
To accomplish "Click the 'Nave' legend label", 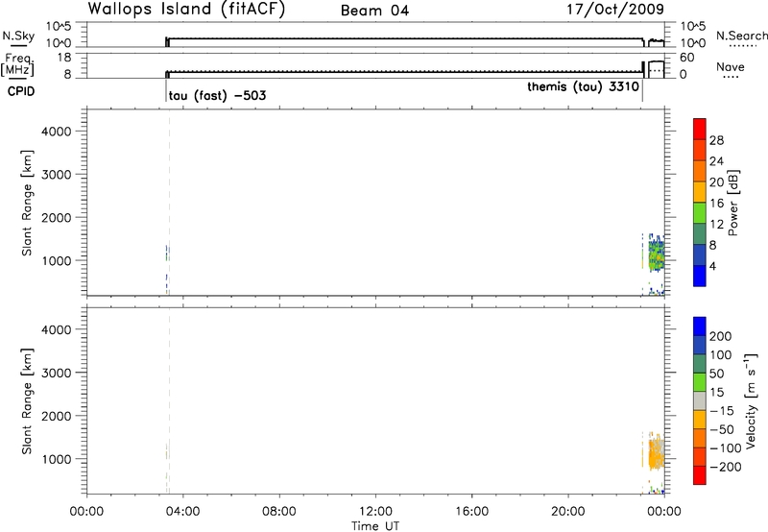I will tap(731, 66).
